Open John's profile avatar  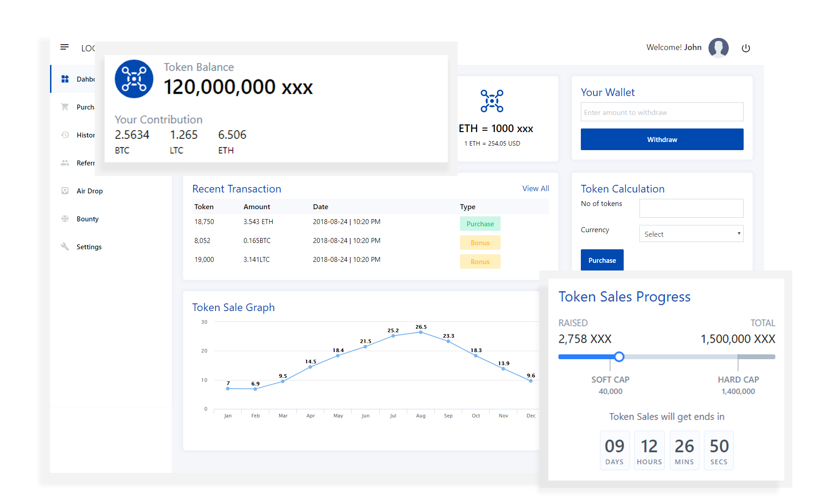coord(718,48)
